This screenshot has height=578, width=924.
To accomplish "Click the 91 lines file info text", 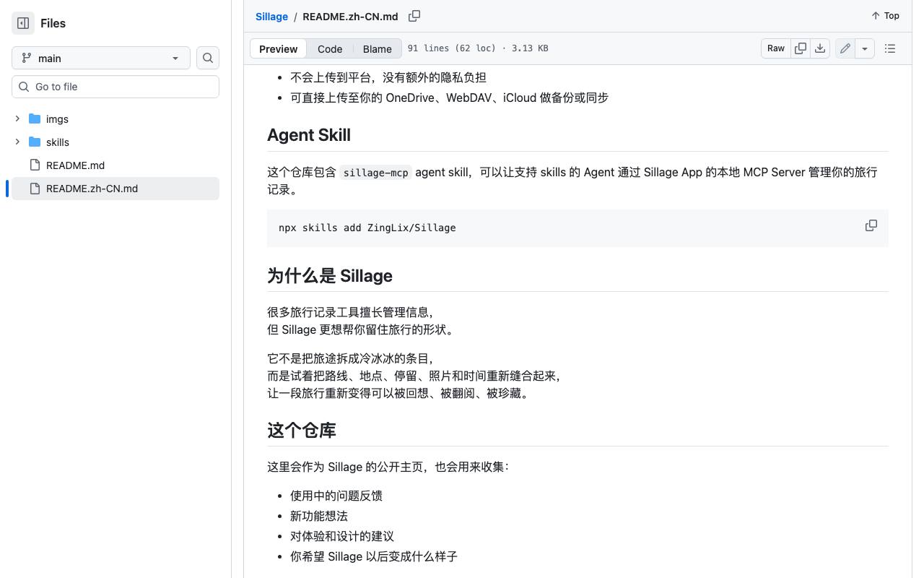I will tap(478, 48).
